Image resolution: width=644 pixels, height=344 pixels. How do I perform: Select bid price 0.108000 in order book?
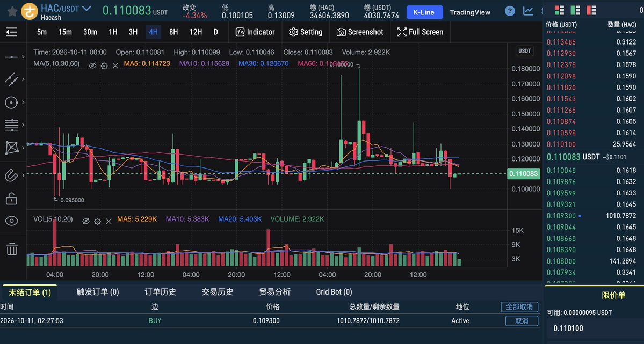point(561,261)
